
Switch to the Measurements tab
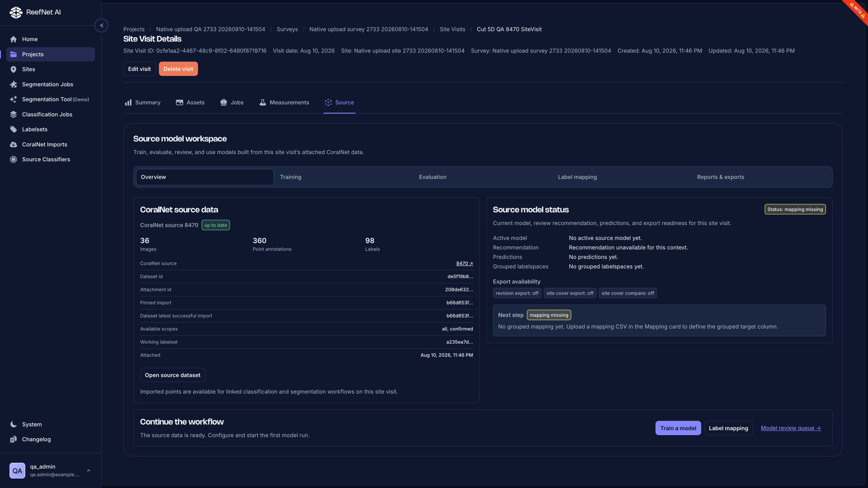(x=284, y=103)
